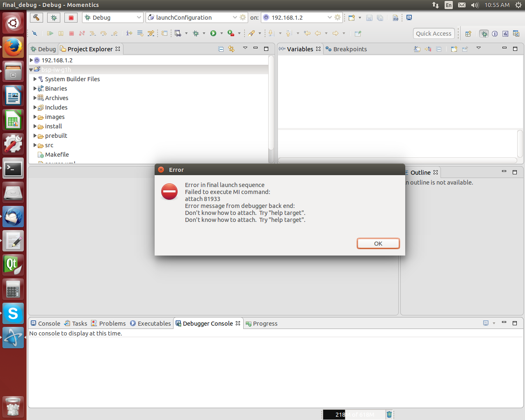Click the heap memory status bar
Viewport: 525px width, 420px height.
[354, 414]
